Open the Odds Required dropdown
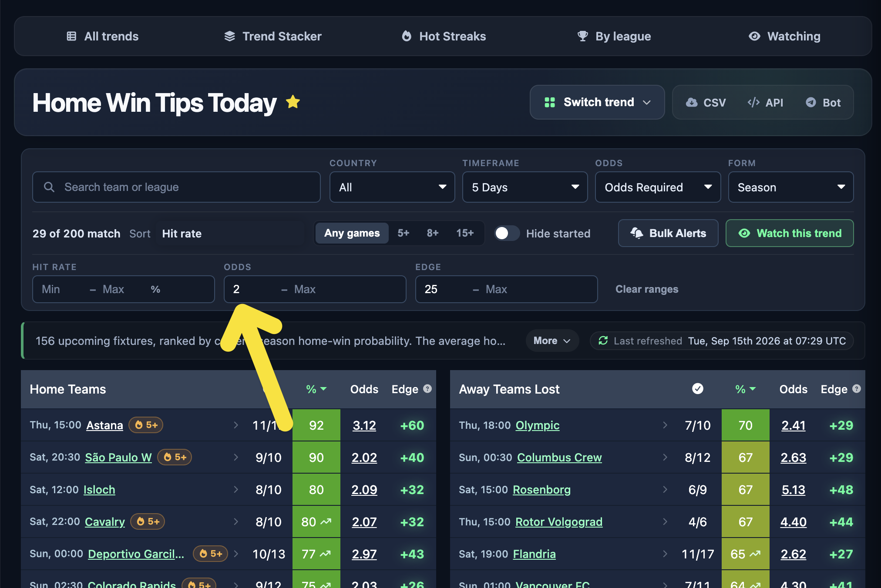This screenshot has height=588, width=881. pos(658,187)
